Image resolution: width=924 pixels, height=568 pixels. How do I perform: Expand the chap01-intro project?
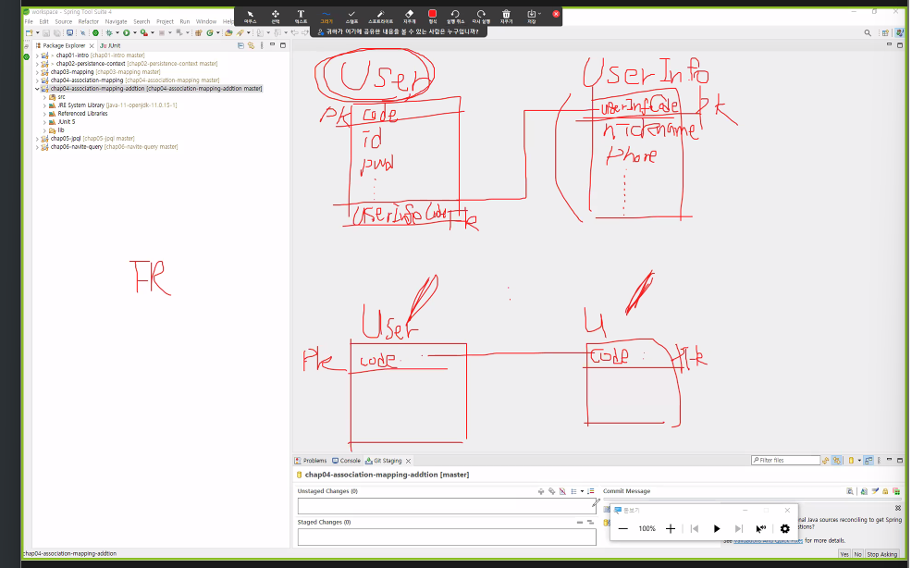(37, 56)
